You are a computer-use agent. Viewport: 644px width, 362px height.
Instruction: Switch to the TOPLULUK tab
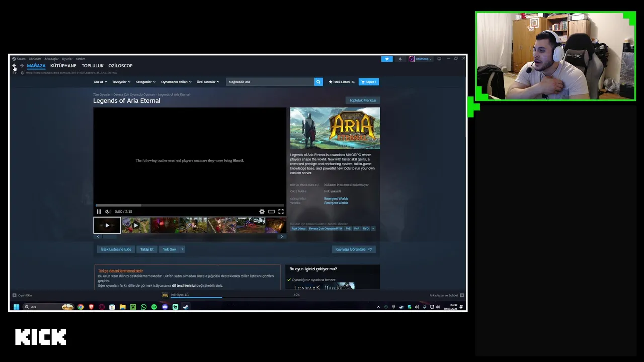(x=93, y=66)
